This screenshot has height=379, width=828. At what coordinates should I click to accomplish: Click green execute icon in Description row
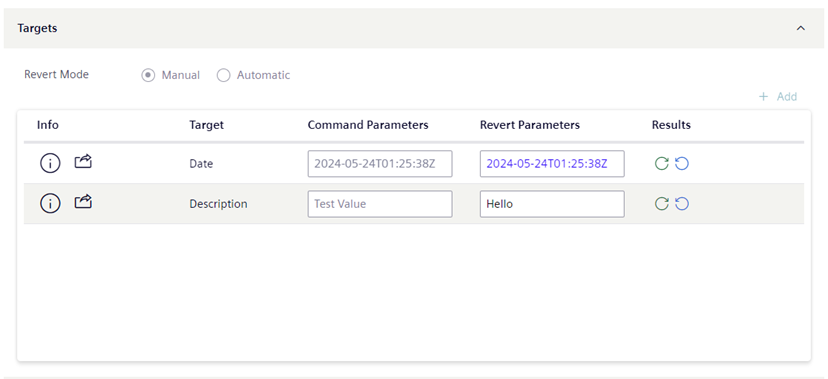click(662, 204)
